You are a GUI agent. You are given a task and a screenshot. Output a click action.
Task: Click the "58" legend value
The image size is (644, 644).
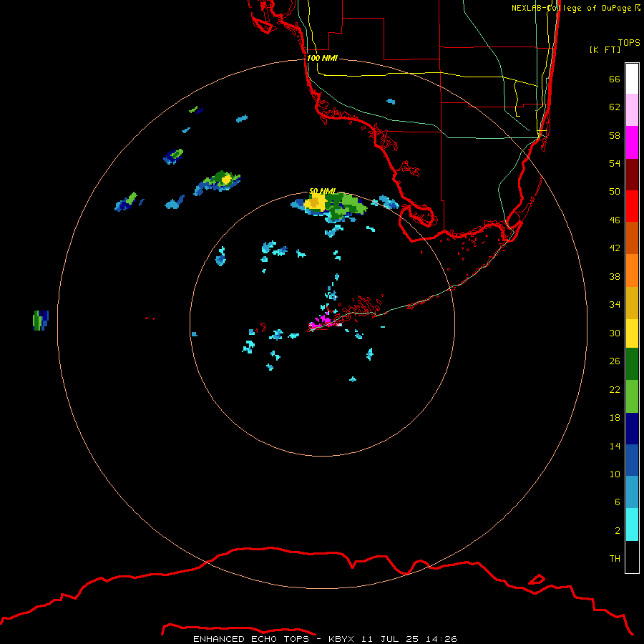point(615,135)
